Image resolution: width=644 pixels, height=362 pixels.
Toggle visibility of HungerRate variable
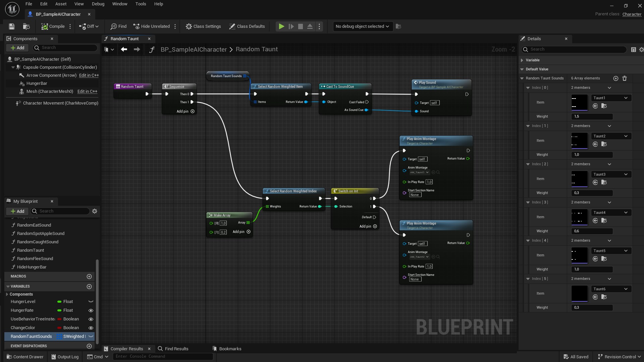pos(91,310)
